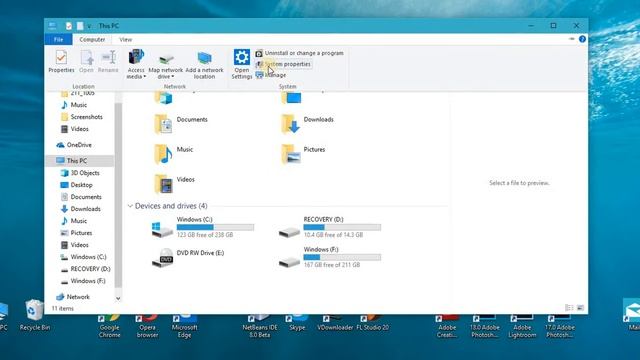Screen dimensions: 640x360
Task: Select OneDrive in the navigation pane
Action: pos(74,145)
